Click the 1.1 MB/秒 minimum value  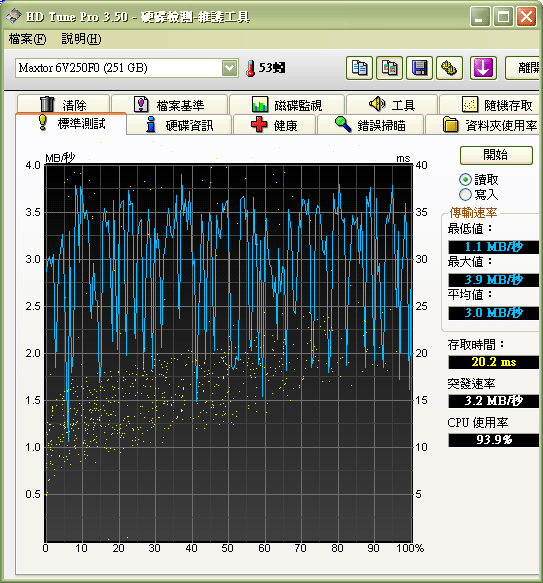494,247
